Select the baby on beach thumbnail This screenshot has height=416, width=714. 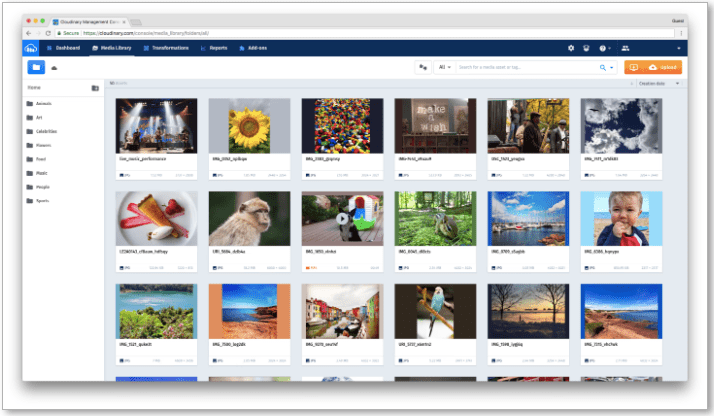pos(621,218)
